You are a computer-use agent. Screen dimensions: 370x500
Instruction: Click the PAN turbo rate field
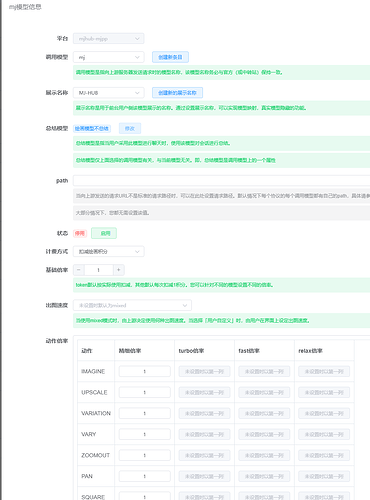click(204, 476)
